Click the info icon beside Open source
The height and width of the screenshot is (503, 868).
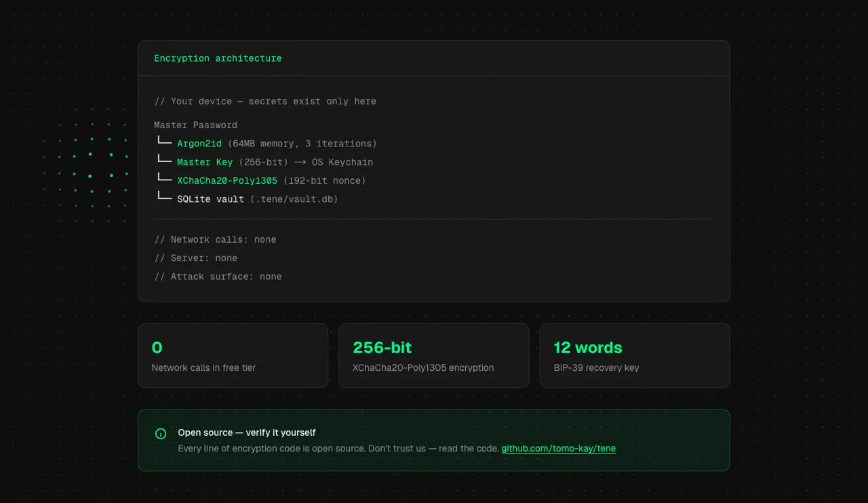click(x=161, y=434)
